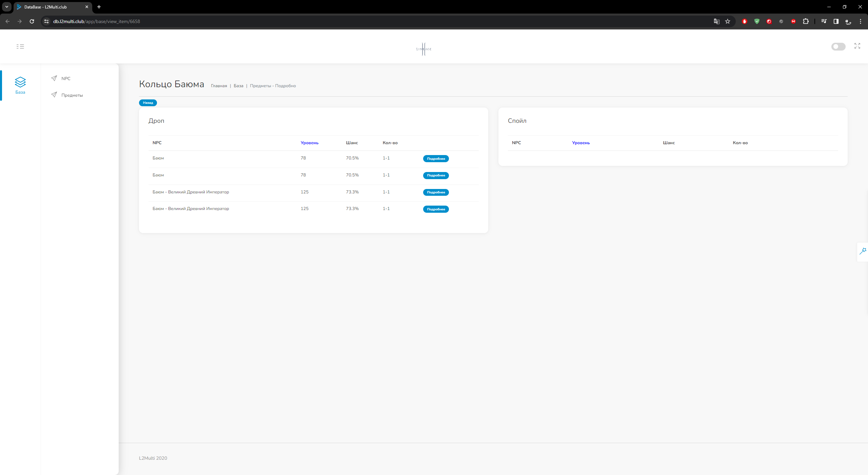Click the Назад button

coord(148,103)
